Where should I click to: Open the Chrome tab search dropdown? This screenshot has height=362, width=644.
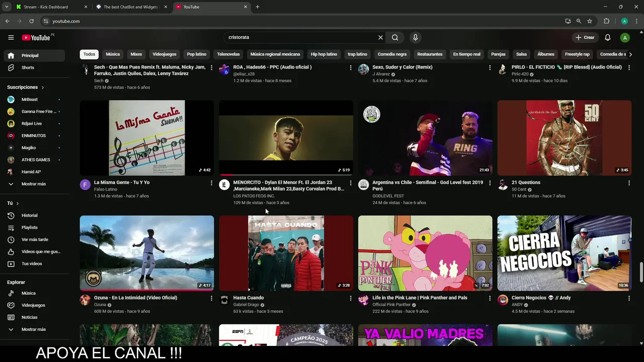pos(7,7)
